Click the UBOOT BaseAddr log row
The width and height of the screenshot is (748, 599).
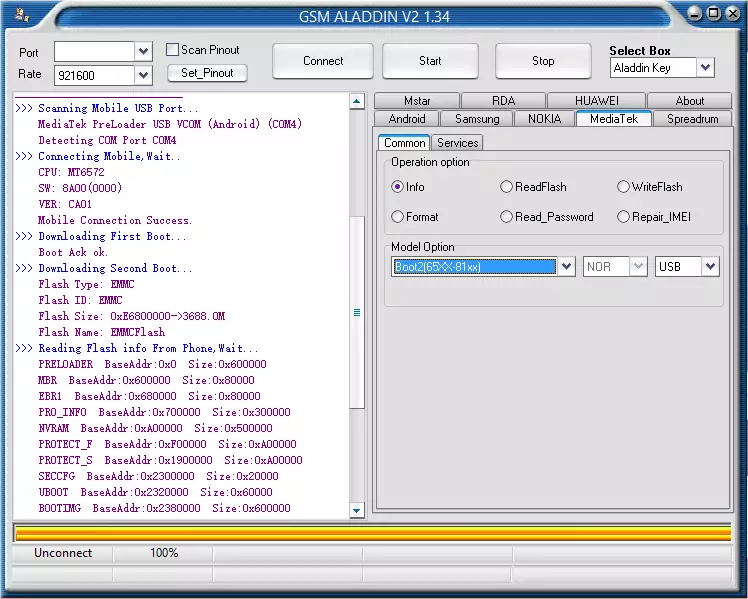click(156, 492)
